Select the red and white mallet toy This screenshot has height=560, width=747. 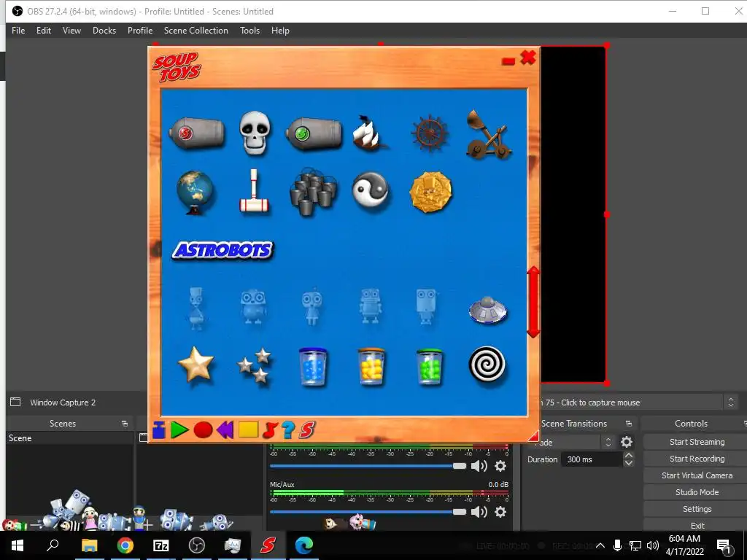[254, 192]
